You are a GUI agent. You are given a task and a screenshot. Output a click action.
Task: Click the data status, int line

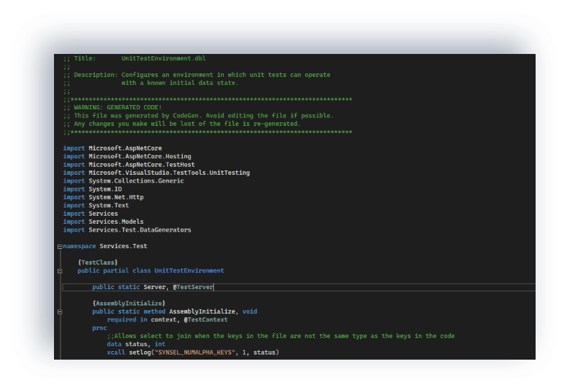tap(136, 345)
